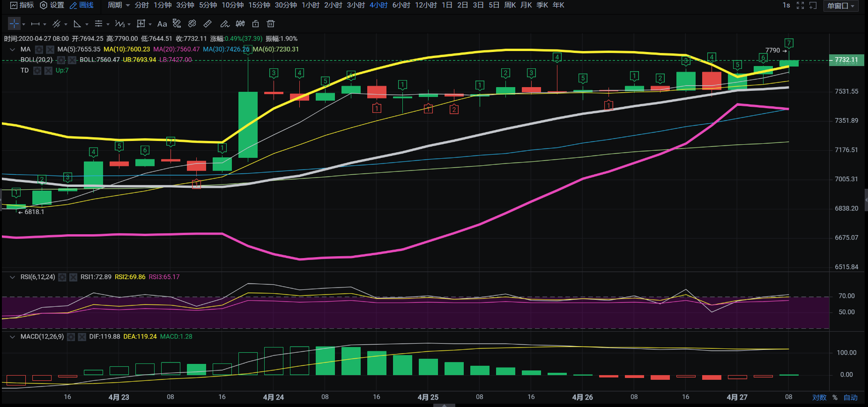Switch to the 1日 daily timeframe
The image size is (868, 407).
point(447,5)
